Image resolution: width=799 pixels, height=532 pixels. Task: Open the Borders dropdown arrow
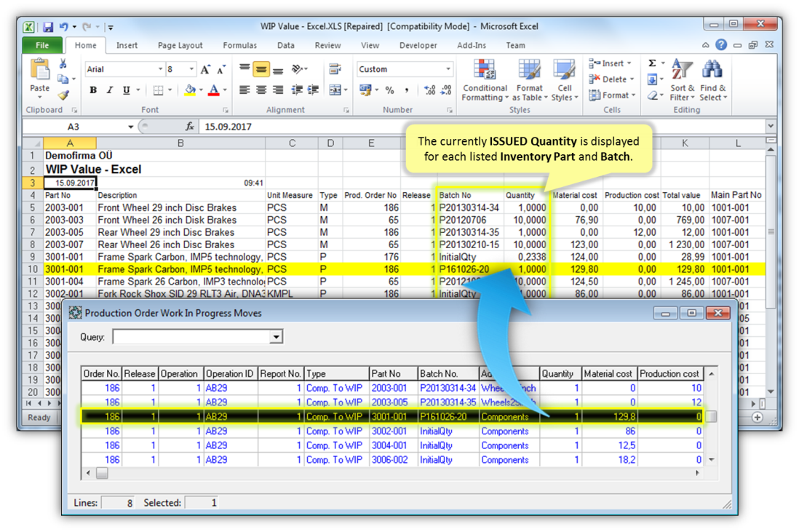pyautogui.click(x=170, y=90)
